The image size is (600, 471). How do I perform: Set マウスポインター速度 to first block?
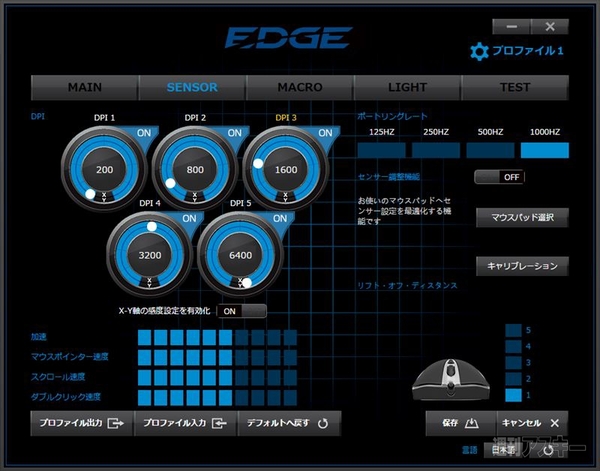[144, 357]
